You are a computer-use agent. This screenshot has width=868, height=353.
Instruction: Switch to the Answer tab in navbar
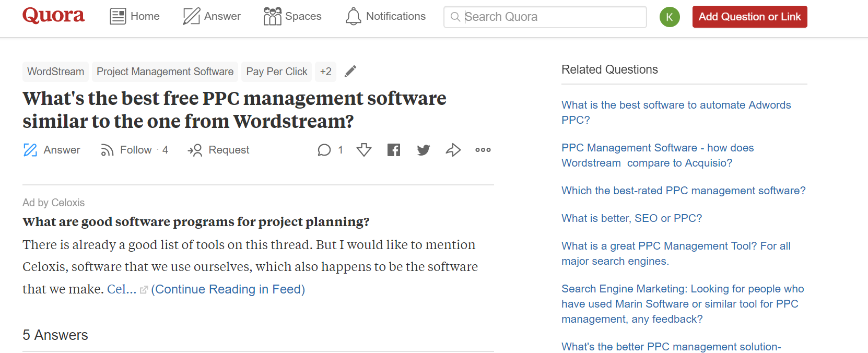click(212, 17)
